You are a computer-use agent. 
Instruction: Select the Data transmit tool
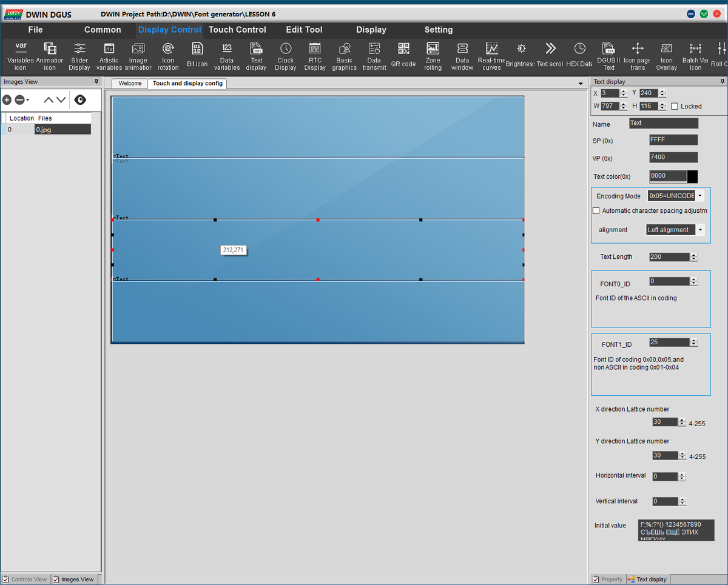point(374,56)
